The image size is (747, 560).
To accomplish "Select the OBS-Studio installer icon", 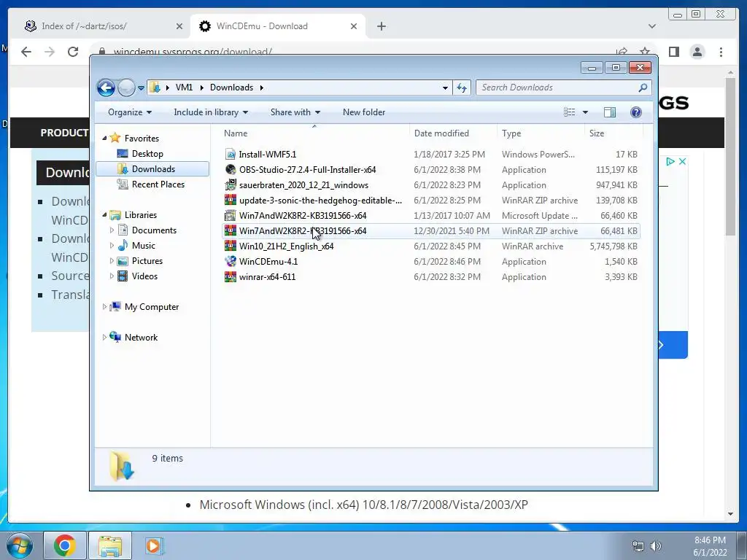I will 230,169.
